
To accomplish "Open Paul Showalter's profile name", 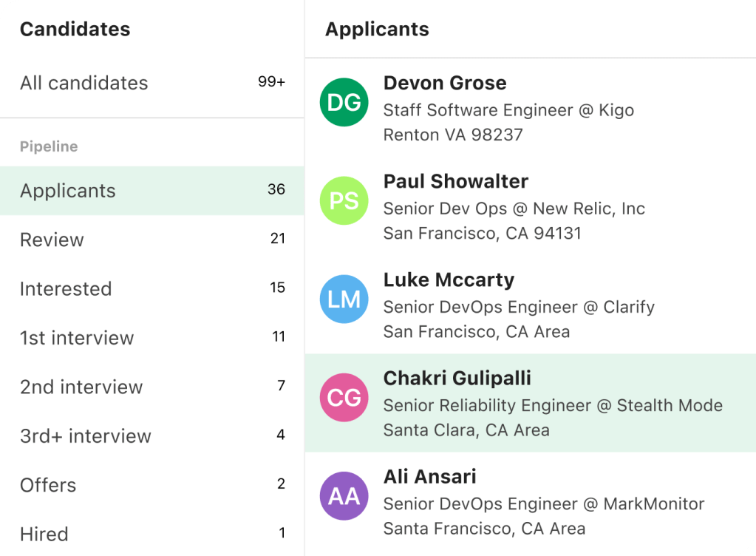I will (456, 181).
